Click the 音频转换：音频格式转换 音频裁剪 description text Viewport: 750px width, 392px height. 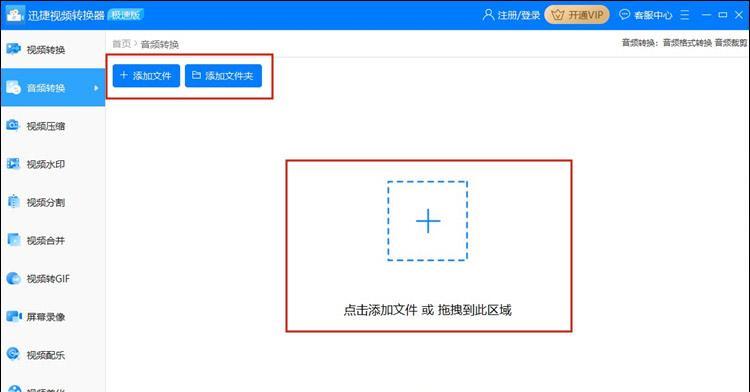click(x=684, y=43)
